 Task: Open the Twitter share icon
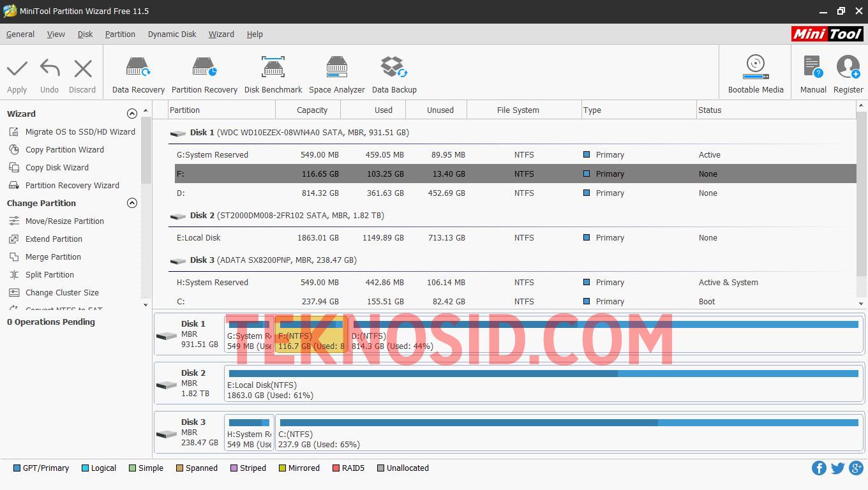(837, 468)
